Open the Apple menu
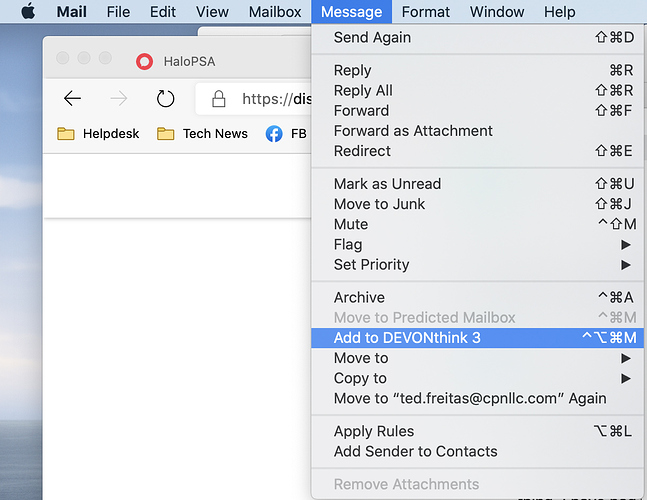 coord(28,12)
